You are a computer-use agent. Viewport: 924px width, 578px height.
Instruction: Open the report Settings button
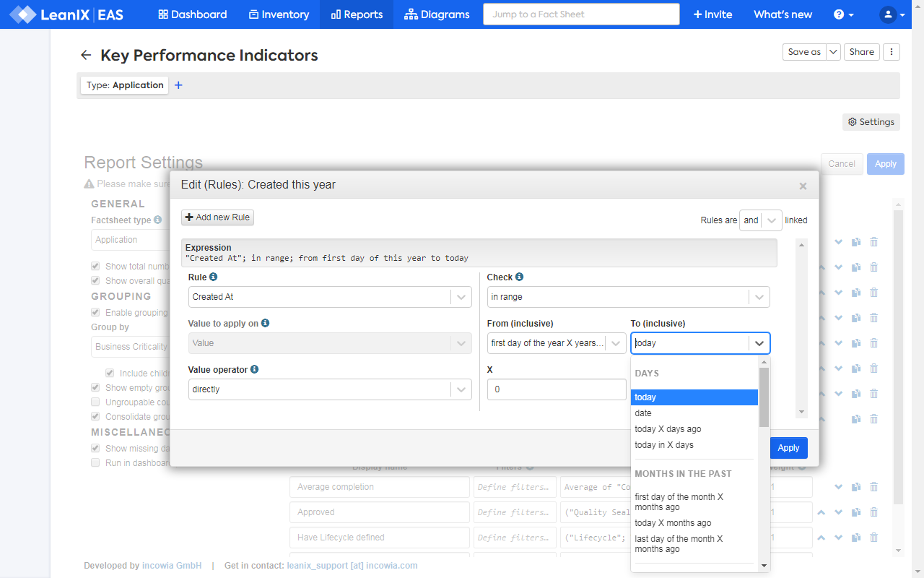coord(871,122)
